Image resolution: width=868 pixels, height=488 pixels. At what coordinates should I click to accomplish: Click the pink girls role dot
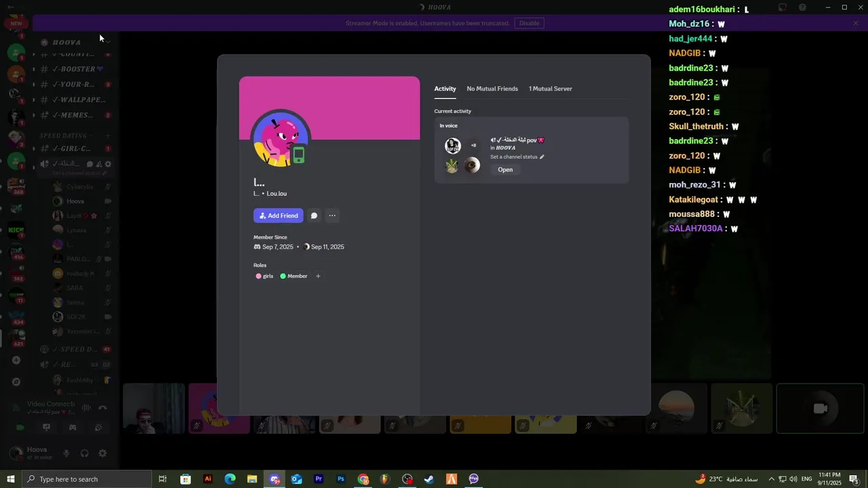258,276
